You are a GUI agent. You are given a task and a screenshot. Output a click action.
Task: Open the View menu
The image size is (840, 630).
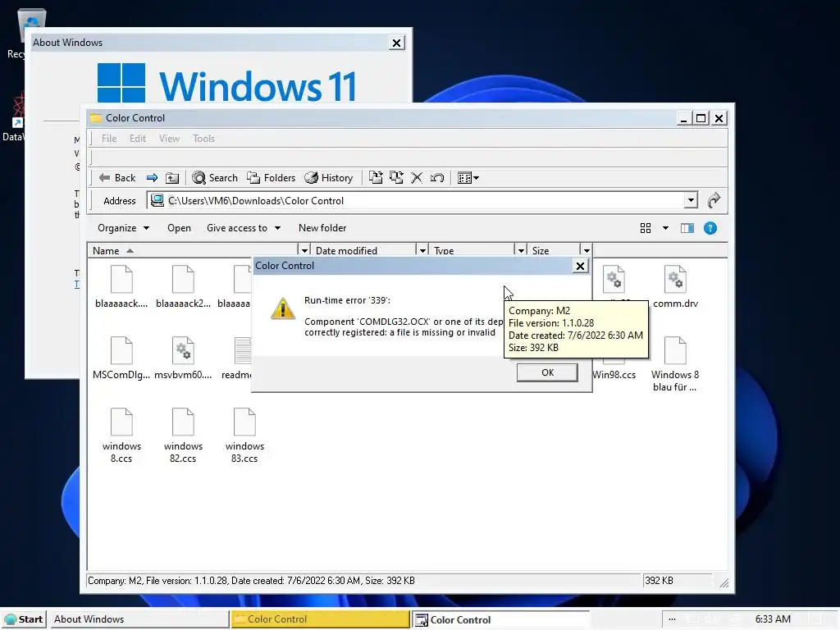(169, 139)
